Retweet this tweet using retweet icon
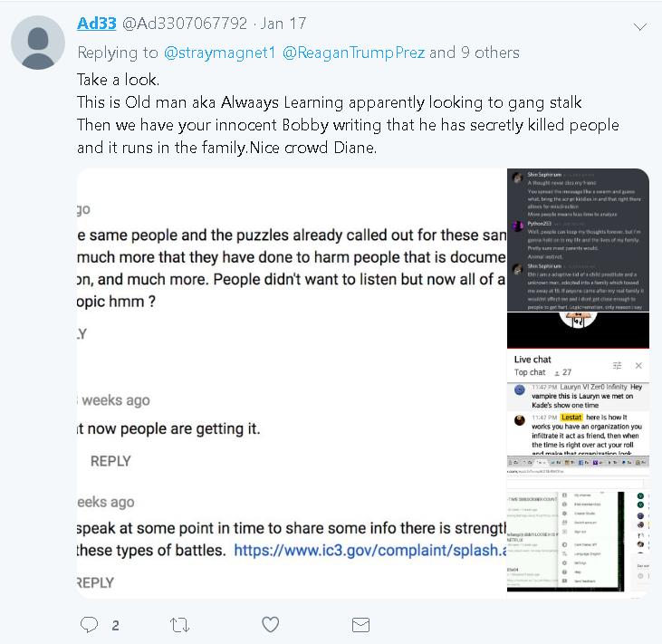This screenshot has width=662, height=644. click(x=179, y=625)
